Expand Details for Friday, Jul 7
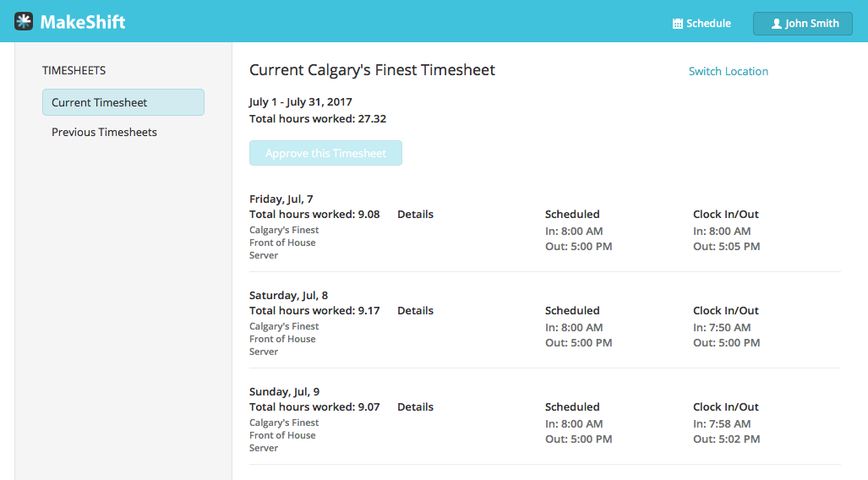 415,214
